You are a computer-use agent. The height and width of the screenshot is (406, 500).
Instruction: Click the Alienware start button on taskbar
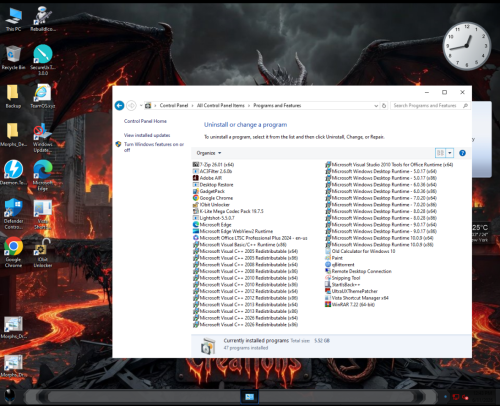click(x=10, y=396)
